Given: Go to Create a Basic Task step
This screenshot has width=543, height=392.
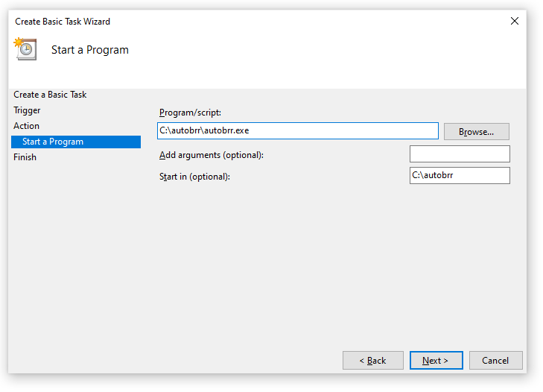Looking at the screenshot, I should click(50, 95).
